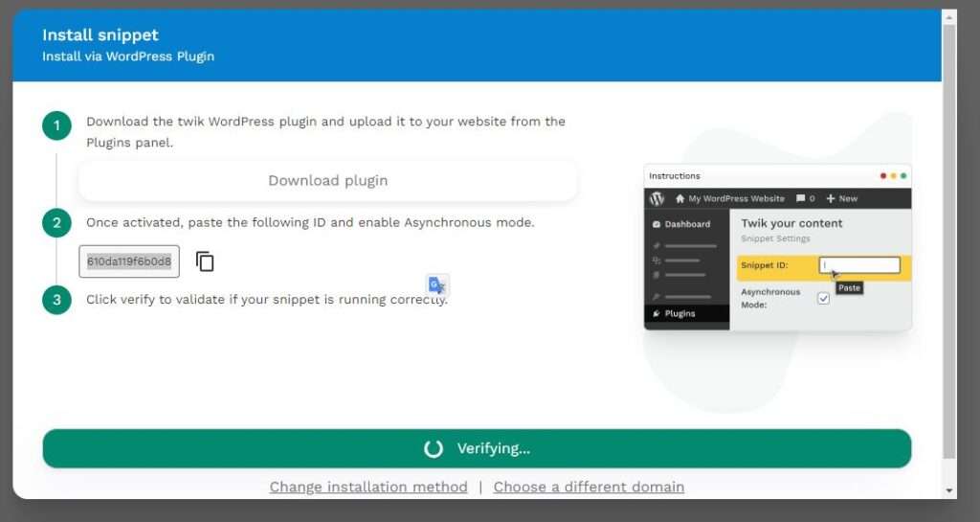Click the "Twik your content" title
Viewport: 980px width, 522px height.
pyautogui.click(x=791, y=223)
